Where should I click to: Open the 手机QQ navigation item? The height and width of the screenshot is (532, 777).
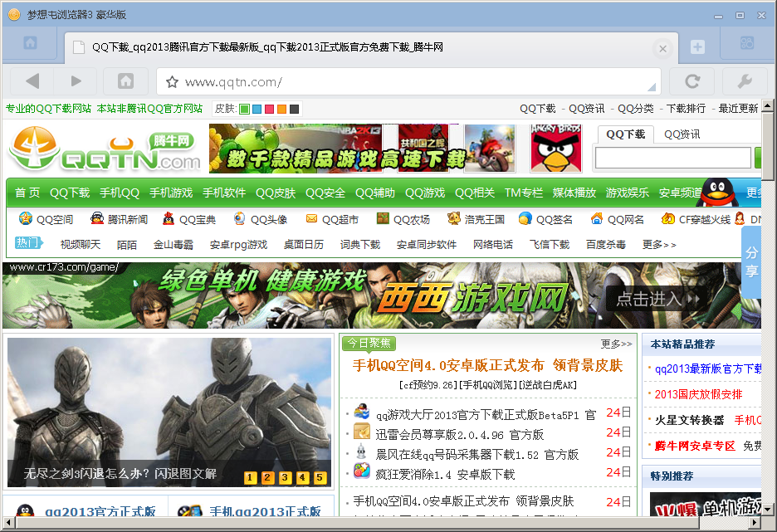pyautogui.click(x=120, y=193)
